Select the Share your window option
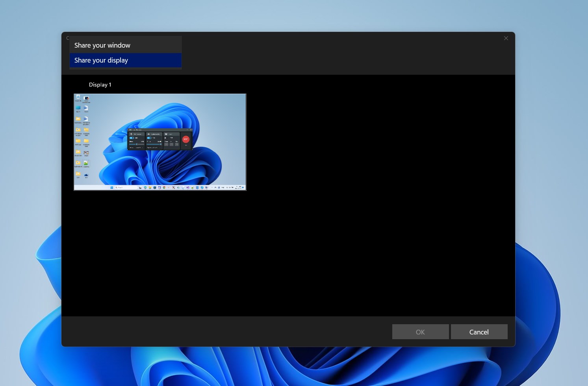The height and width of the screenshot is (386, 588). coord(102,45)
